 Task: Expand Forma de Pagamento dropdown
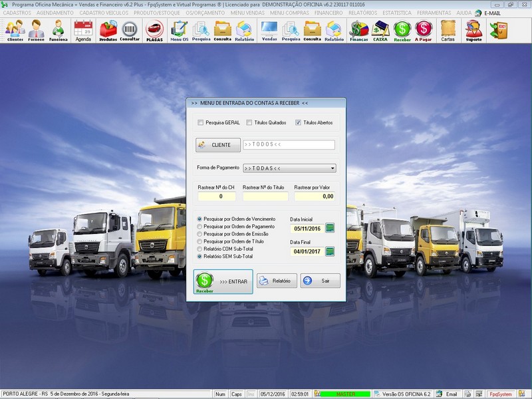332,168
